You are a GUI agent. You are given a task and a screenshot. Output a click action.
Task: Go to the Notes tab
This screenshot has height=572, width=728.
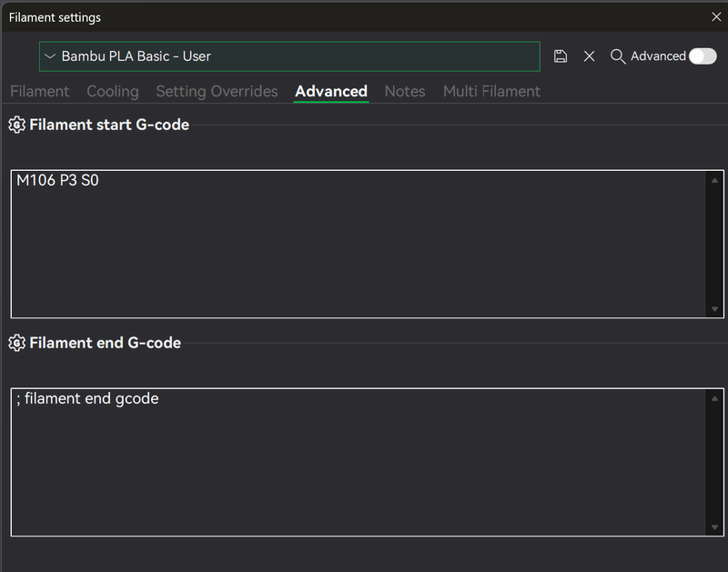405,91
